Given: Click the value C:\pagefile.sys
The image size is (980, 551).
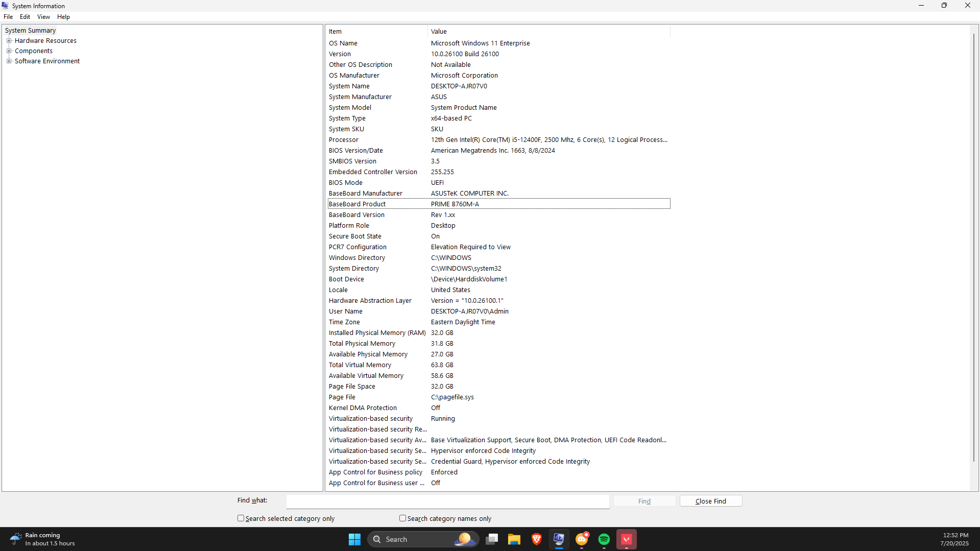Looking at the screenshot, I should coord(452,397).
